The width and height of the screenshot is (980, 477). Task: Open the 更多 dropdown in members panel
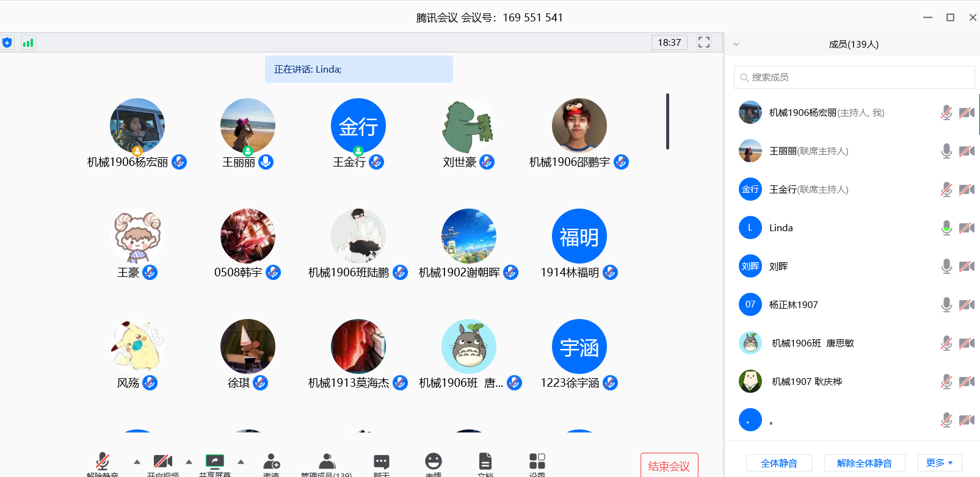(939, 463)
